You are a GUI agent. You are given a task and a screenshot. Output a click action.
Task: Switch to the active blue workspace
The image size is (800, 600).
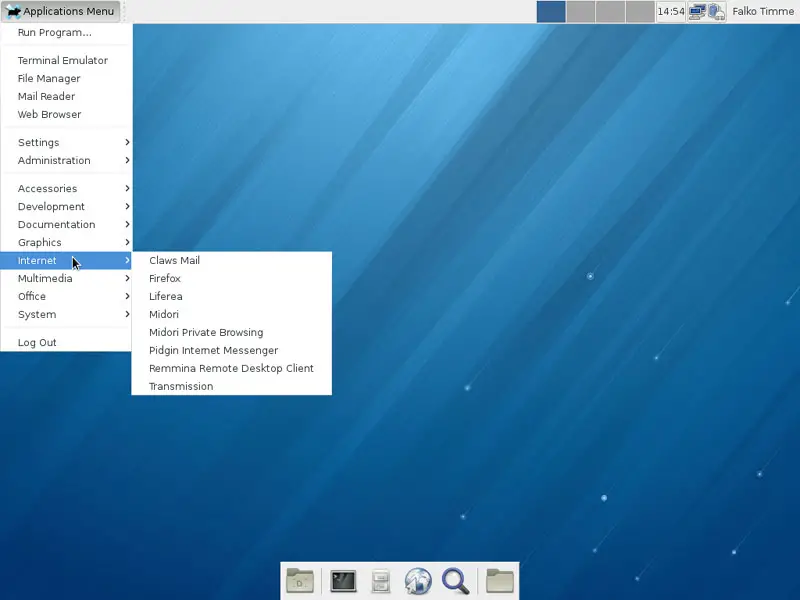coord(551,11)
